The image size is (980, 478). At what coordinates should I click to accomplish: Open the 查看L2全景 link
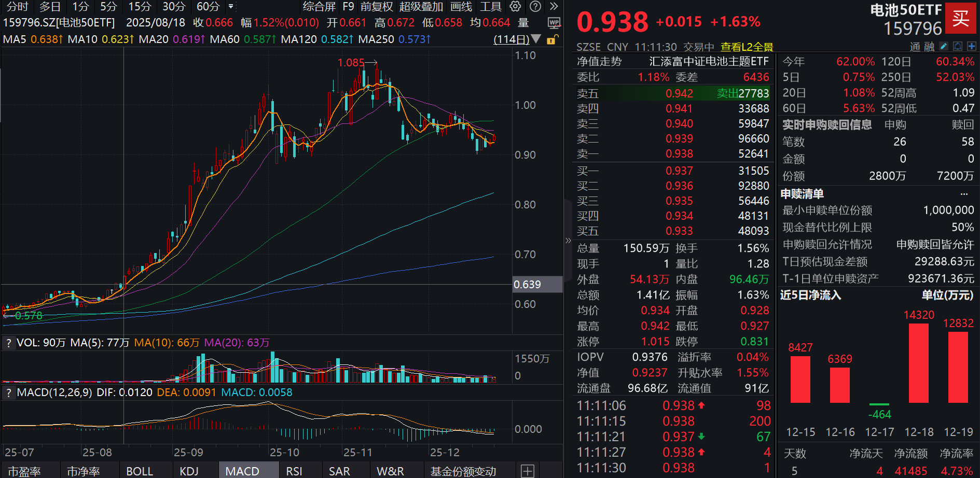pyautogui.click(x=747, y=46)
